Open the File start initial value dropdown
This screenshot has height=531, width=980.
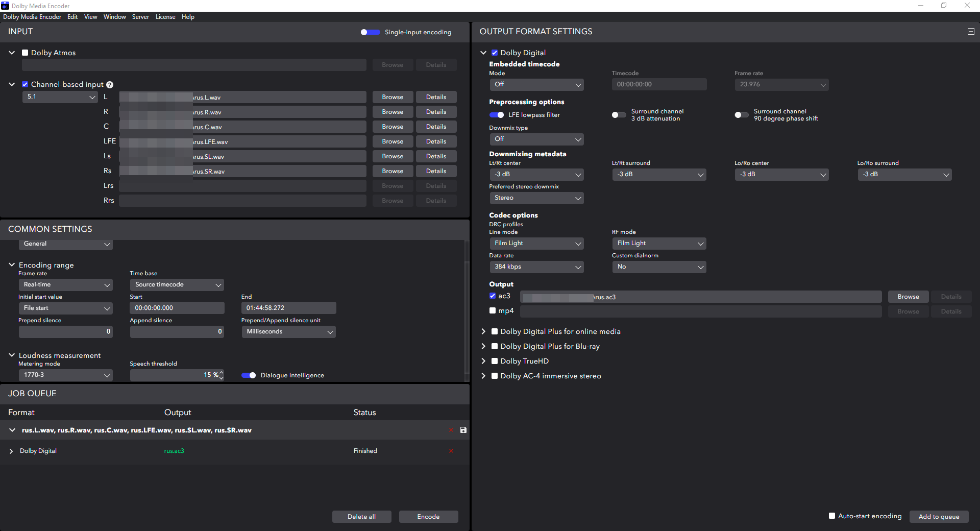65,308
